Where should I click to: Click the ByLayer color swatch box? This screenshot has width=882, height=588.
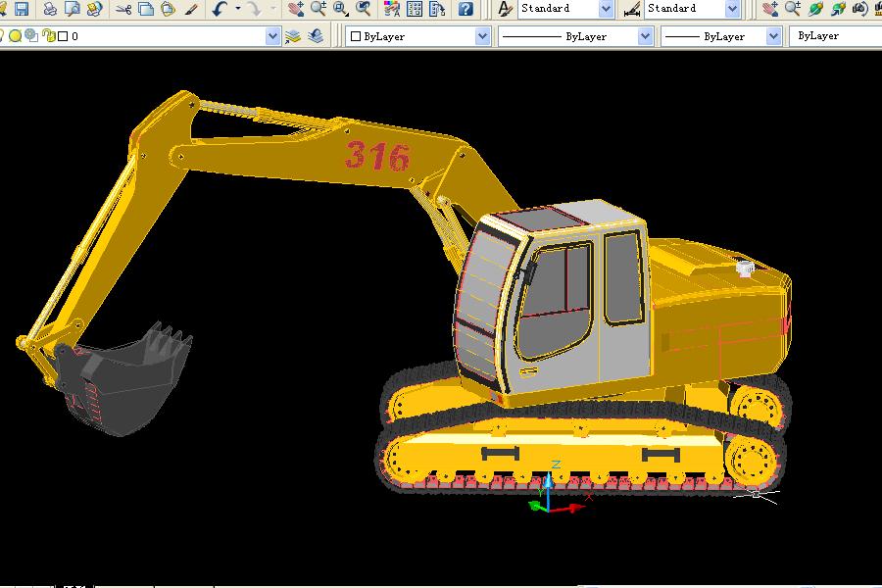pos(356,36)
